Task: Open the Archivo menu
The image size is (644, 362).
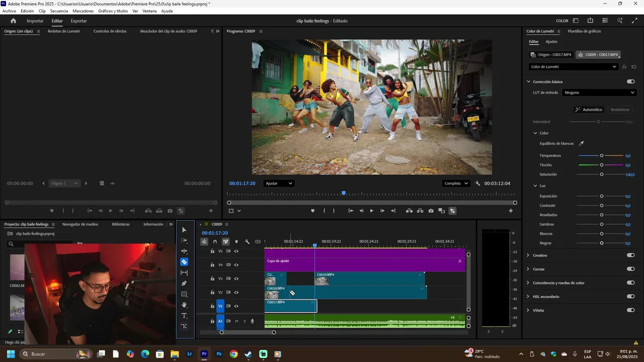Action: coord(9,11)
